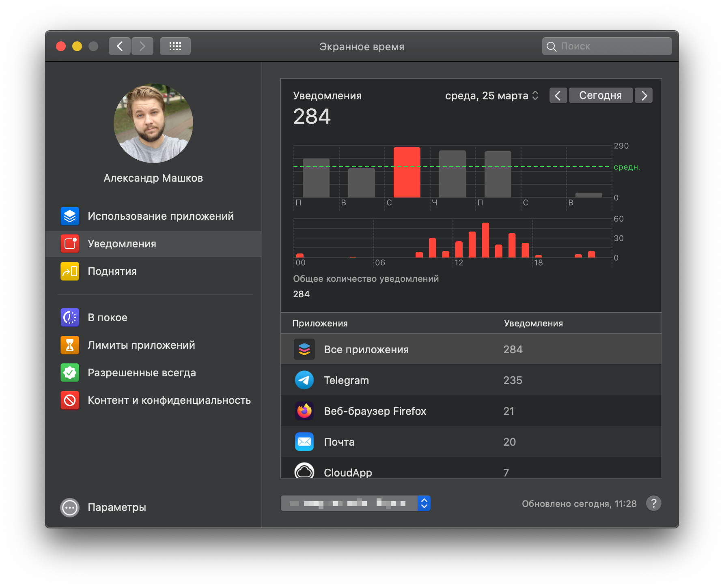Open Downtime via its moon clock icon
Screen dimensions: 724x588
click(70, 318)
